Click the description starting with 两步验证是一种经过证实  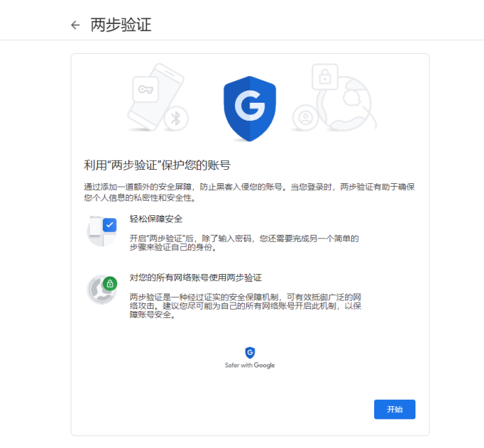pyautogui.click(x=245, y=305)
